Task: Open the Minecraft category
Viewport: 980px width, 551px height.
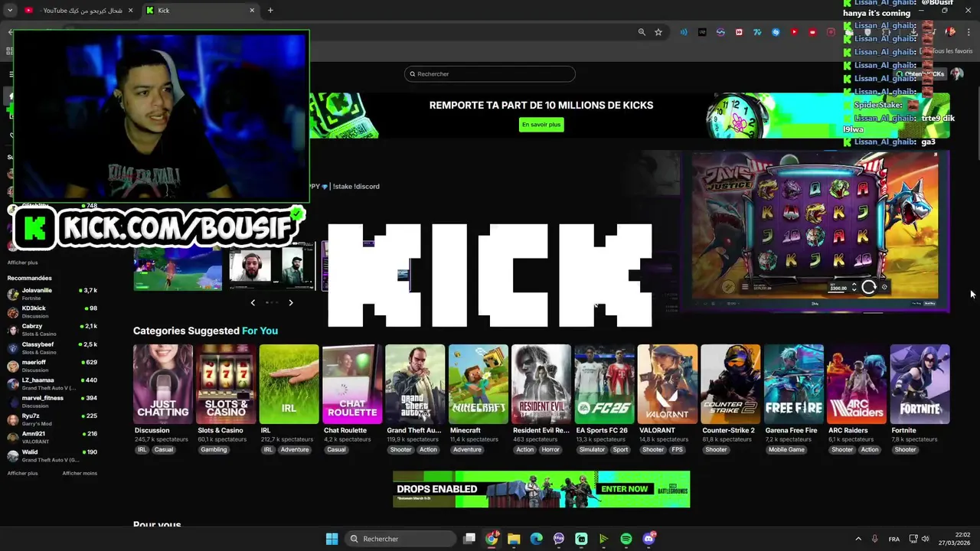Action: (478, 384)
